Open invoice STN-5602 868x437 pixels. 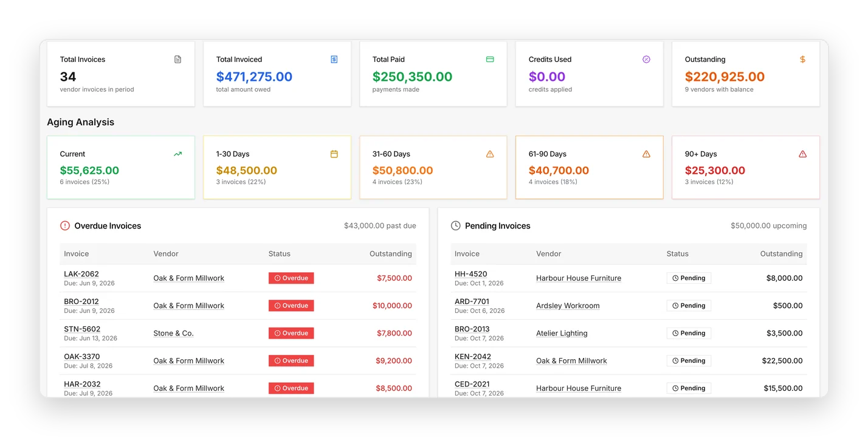coord(82,329)
